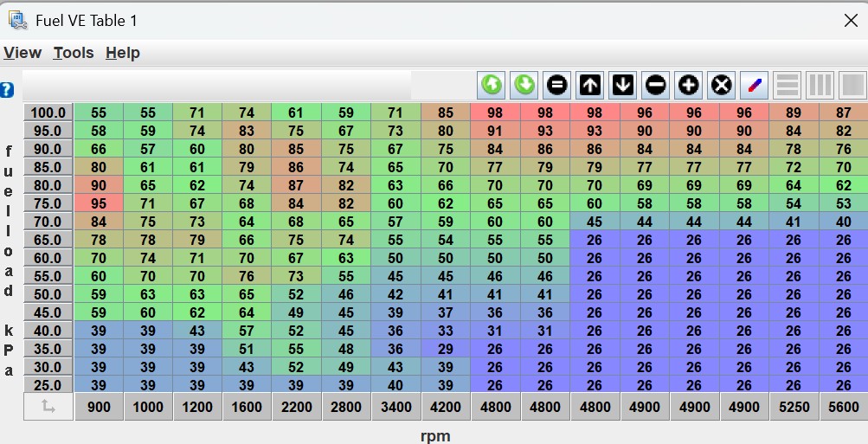Select cell 87 at 100.0 kPa, 5600 rpm
868x444 pixels.
tap(844, 113)
